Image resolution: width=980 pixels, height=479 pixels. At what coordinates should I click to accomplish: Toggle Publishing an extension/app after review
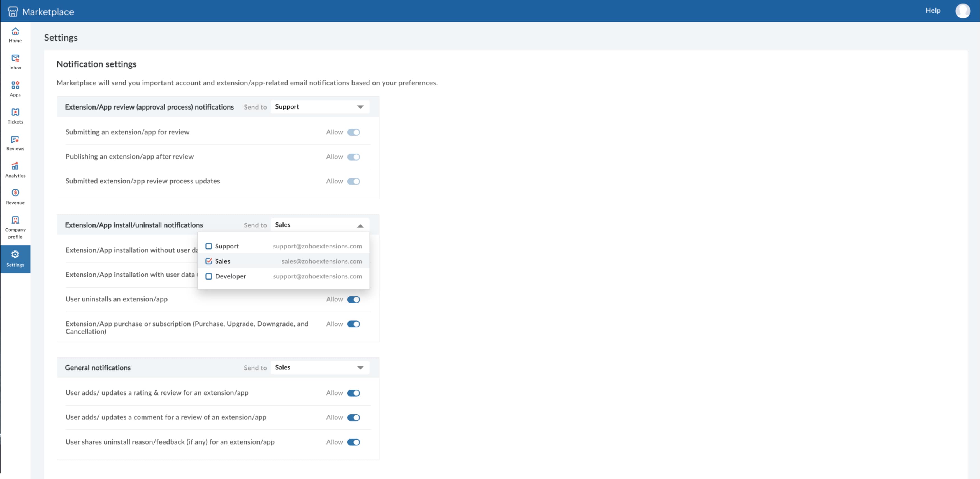(353, 157)
